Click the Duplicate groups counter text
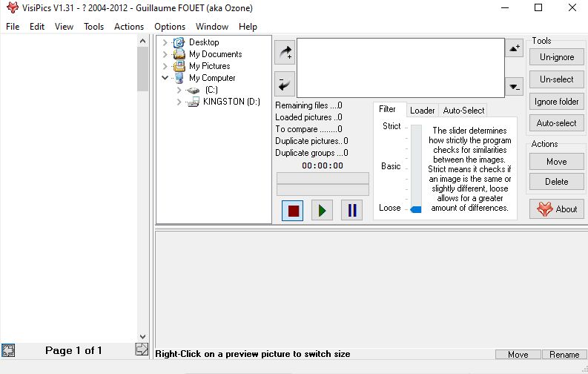Screen dimensions: 588x374 pyautogui.click(x=311, y=153)
